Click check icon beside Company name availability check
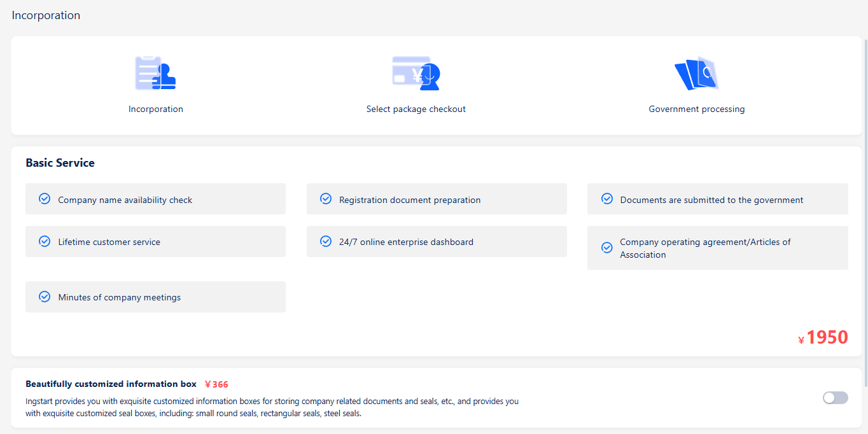The image size is (868, 434). (45, 199)
